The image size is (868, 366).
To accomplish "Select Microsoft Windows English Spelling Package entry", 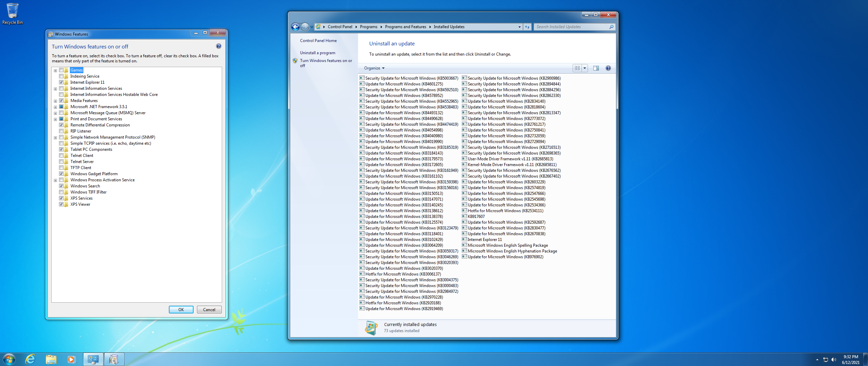I will click(505, 245).
